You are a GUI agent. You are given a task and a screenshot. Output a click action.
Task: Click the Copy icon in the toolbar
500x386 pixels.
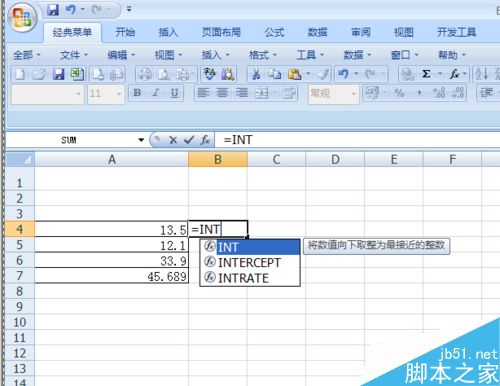point(275,74)
